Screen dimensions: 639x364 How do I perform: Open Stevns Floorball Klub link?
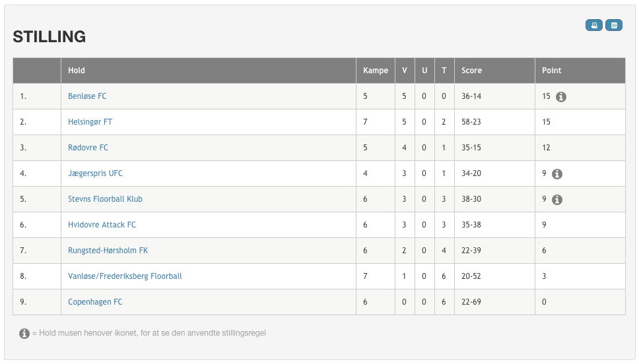pyautogui.click(x=105, y=199)
